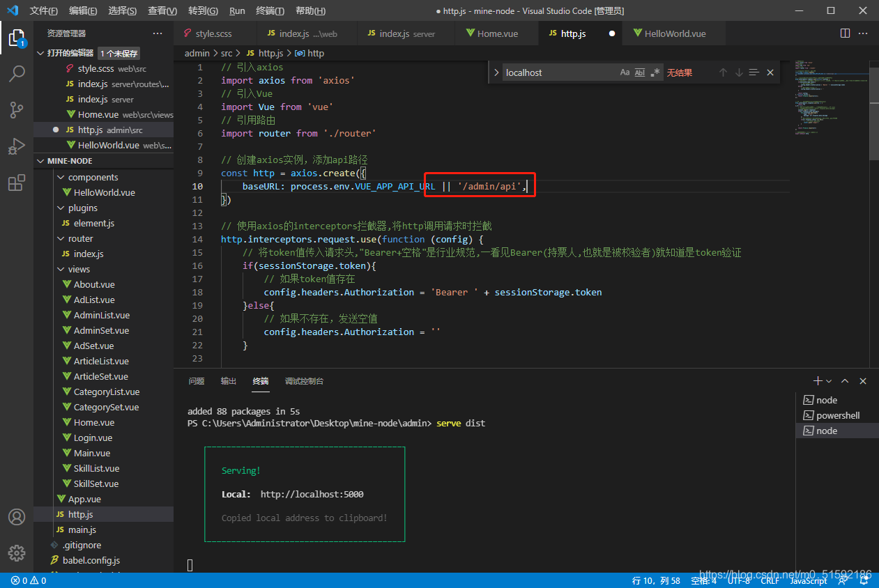This screenshot has height=588, width=879.
Task: Expand the replace field using the find widget chevron
Action: point(496,72)
